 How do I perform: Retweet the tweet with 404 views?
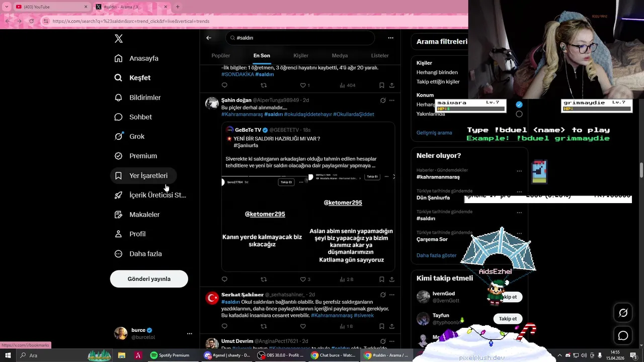(x=264, y=85)
